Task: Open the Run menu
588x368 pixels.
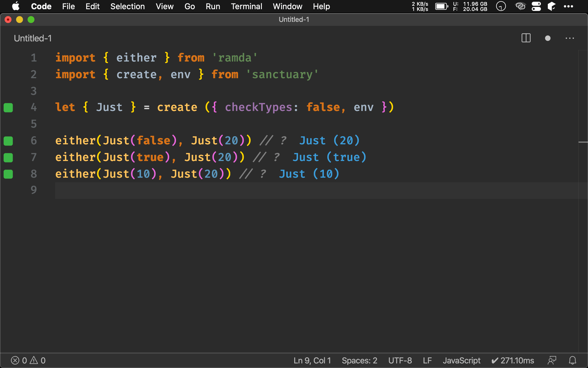Action: (x=213, y=6)
